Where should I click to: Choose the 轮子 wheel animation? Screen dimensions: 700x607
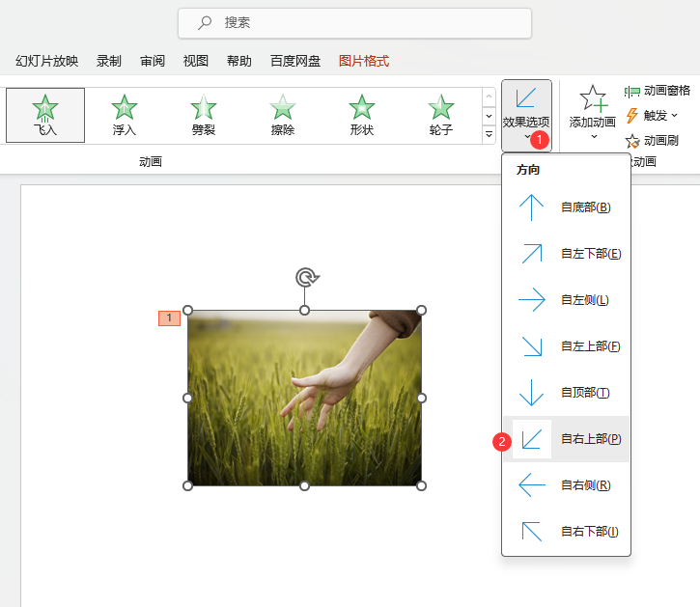tap(440, 115)
